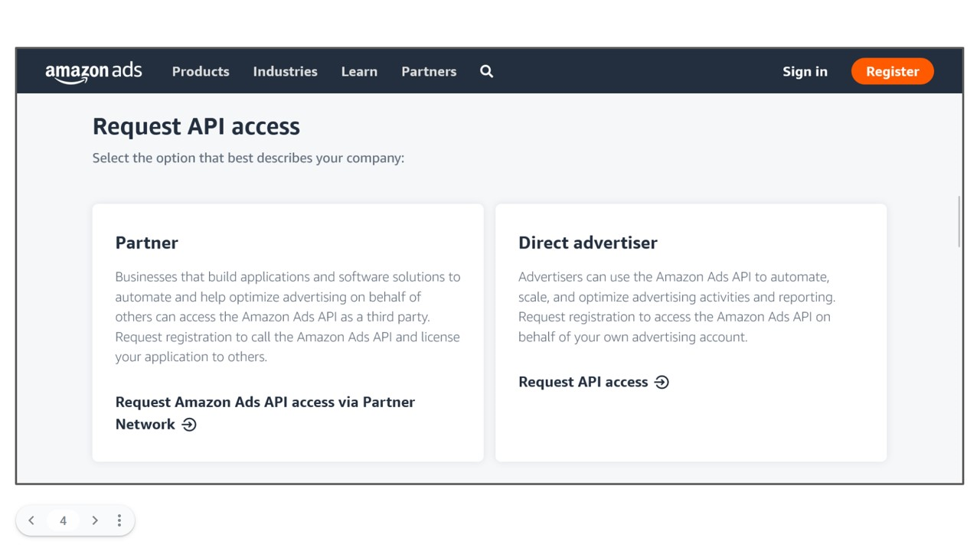Click the Direct advertiser description paragraph
980x551 pixels.
click(677, 307)
